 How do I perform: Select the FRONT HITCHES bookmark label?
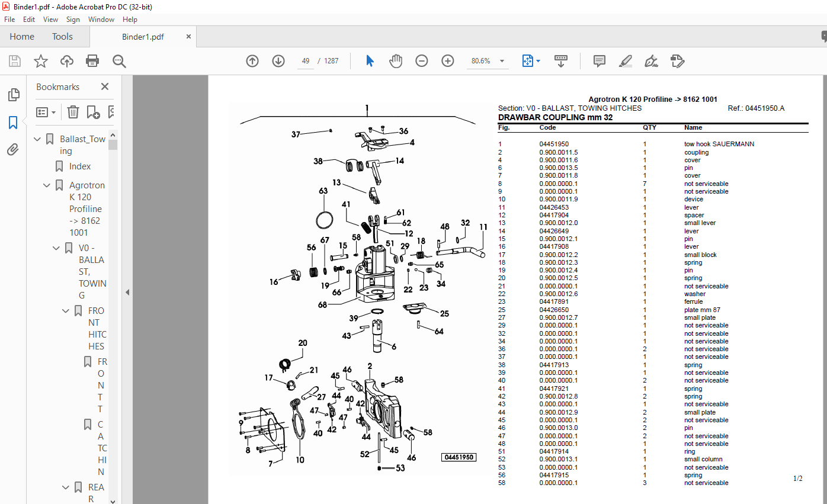point(97,329)
